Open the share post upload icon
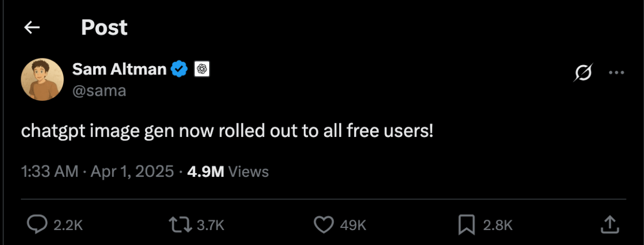The image size is (644, 245). tap(610, 224)
